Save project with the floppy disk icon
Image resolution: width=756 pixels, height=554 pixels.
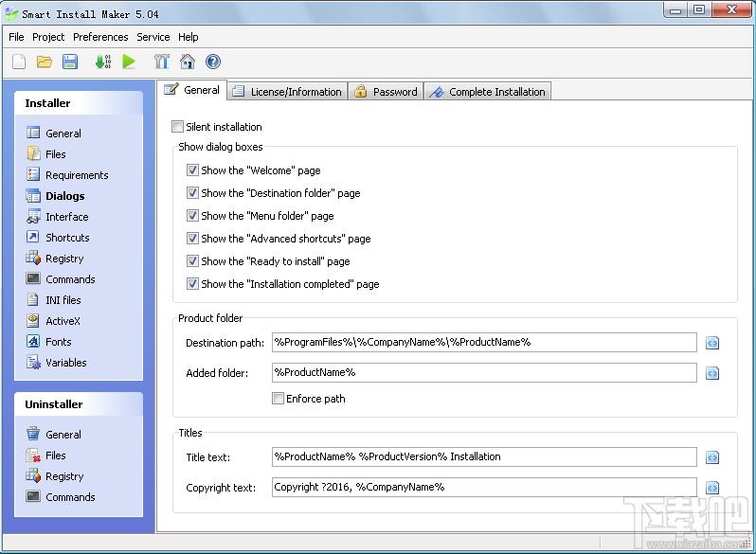[x=70, y=62]
